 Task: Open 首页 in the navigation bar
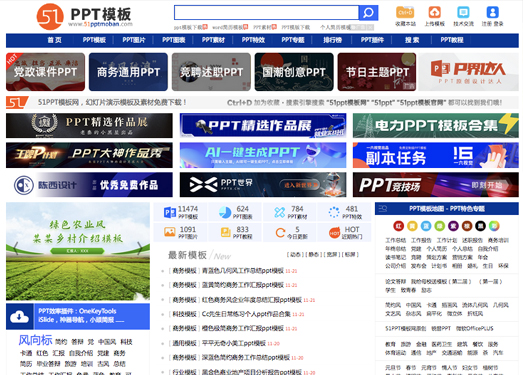click(x=54, y=40)
